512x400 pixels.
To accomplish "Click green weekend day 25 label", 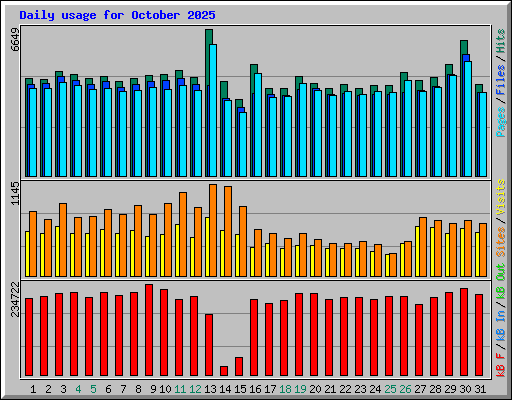I will pyautogui.click(x=390, y=389).
